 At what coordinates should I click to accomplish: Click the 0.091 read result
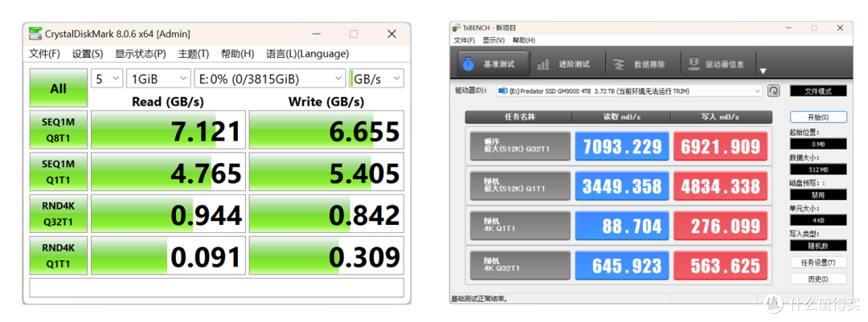168,255
